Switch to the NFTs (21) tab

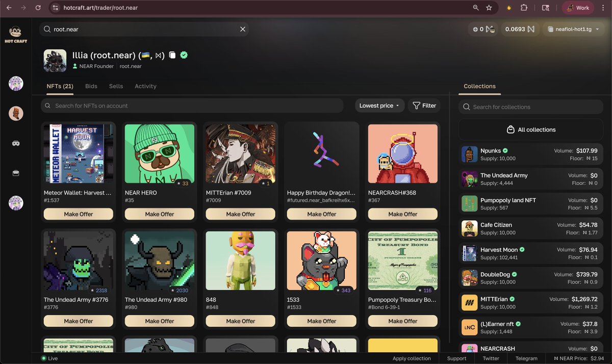point(60,86)
